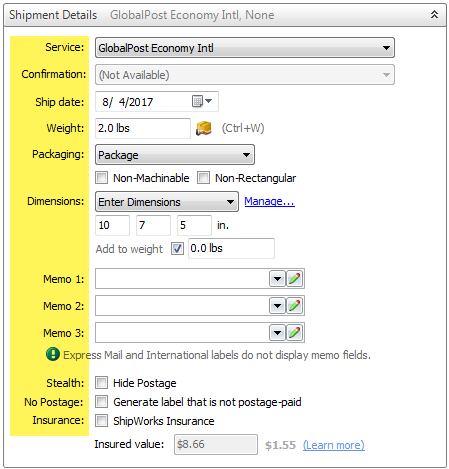This screenshot has height=469, width=449.
Task: Click the scale weigh icon next to Weight
Action: tap(204, 128)
